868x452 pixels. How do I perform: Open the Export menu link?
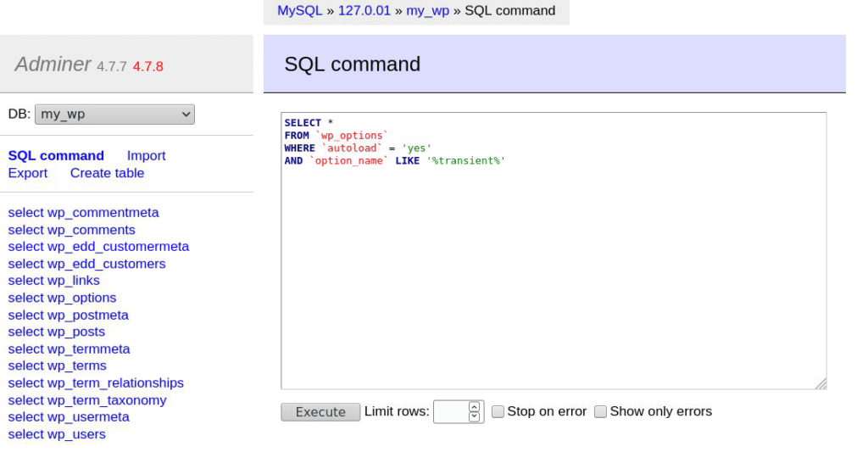[28, 173]
